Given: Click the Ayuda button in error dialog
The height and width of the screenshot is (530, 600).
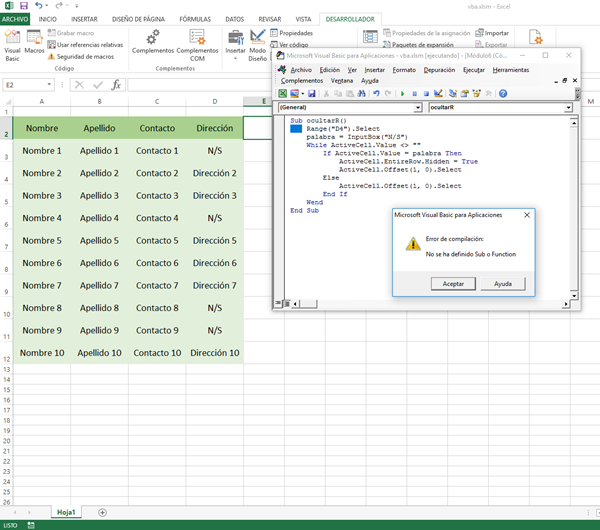Looking at the screenshot, I should (x=503, y=284).
